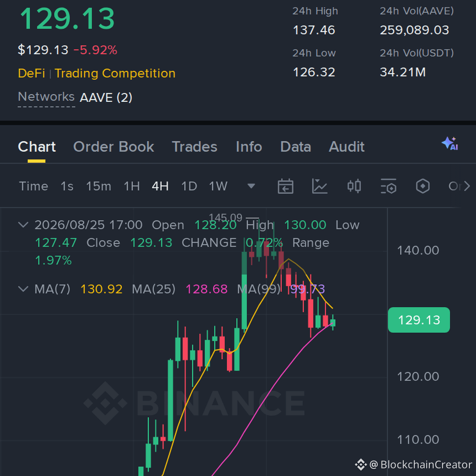Click the 120.00 price axis label

(418, 377)
